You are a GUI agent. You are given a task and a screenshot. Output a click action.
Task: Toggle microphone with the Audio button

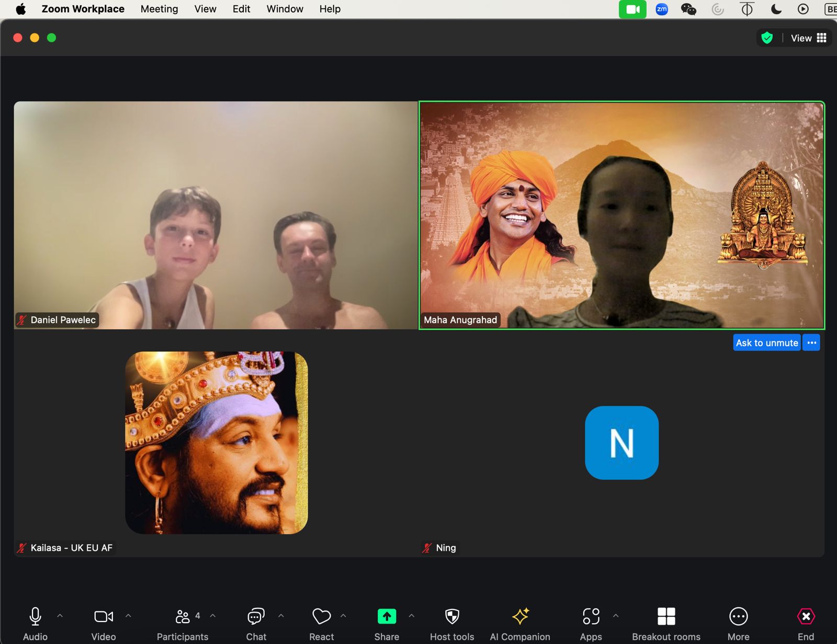point(35,617)
